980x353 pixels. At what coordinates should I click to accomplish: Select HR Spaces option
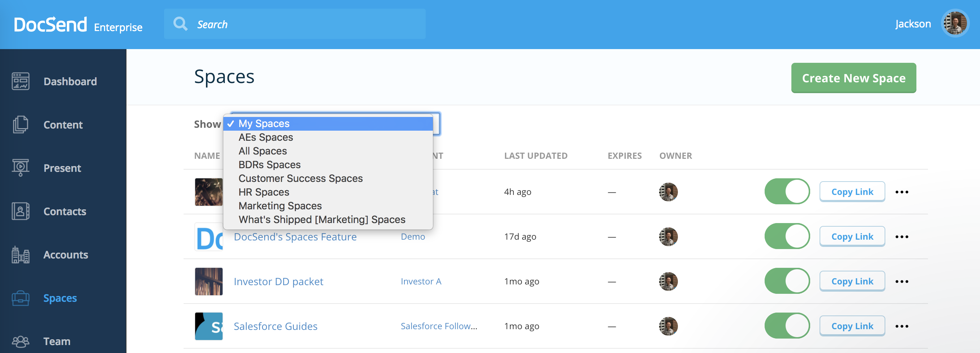click(328, 192)
